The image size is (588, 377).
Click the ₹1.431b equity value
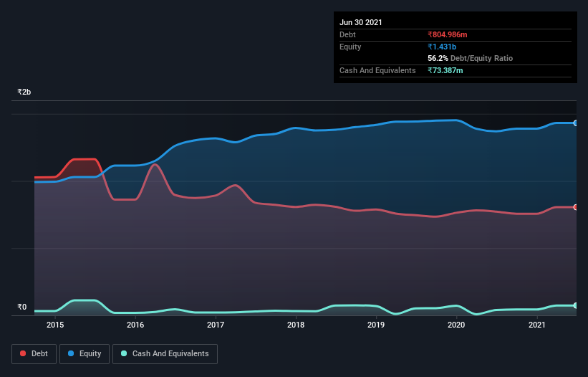pyautogui.click(x=442, y=47)
